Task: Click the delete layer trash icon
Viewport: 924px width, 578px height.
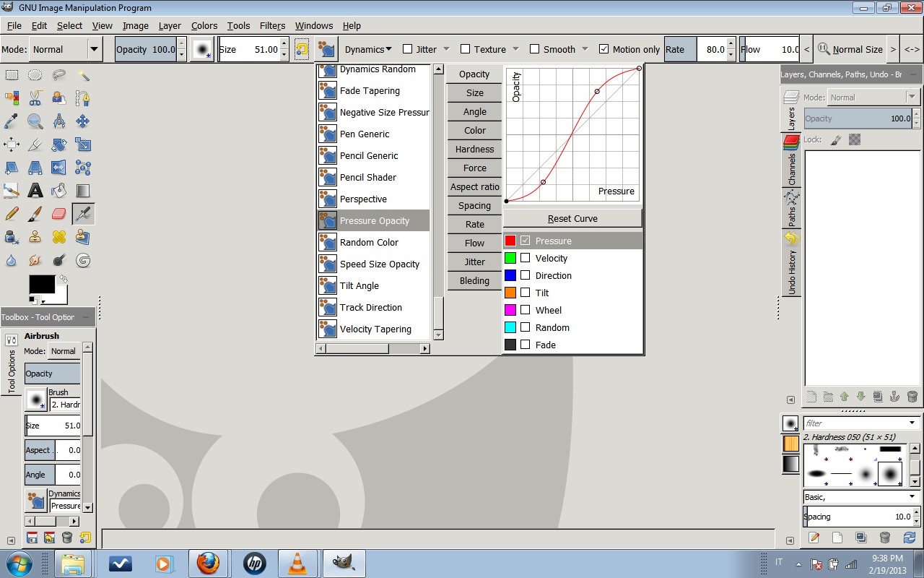Action: (912, 397)
